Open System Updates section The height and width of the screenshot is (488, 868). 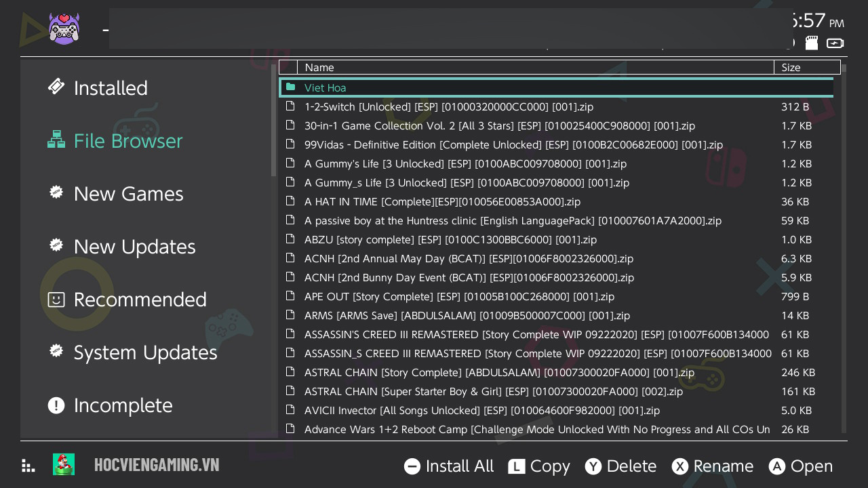pyautogui.click(x=132, y=352)
